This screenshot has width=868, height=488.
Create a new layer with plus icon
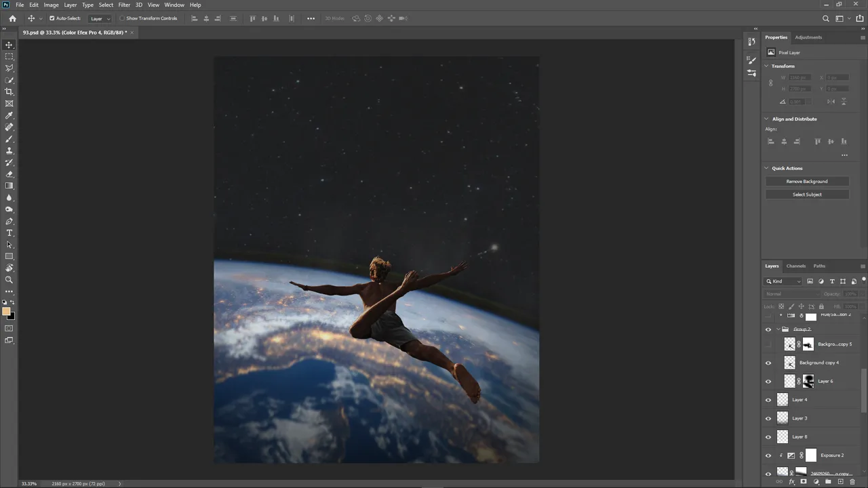(840, 482)
